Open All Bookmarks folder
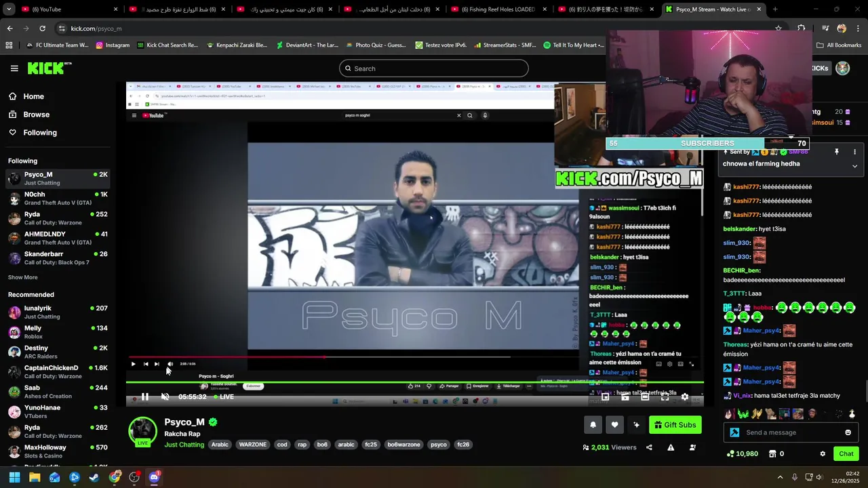This screenshot has width=868, height=488. (839, 45)
